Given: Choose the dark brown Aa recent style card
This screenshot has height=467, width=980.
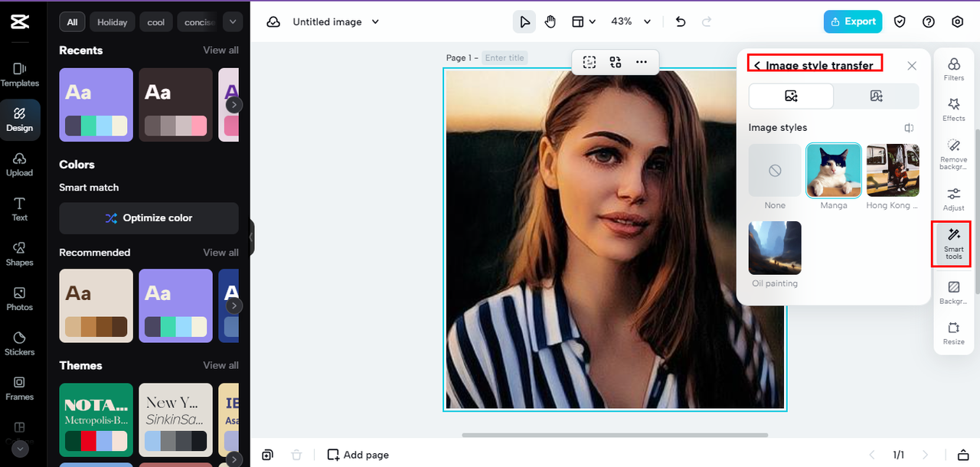Looking at the screenshot, I should [x=176, y=105].
